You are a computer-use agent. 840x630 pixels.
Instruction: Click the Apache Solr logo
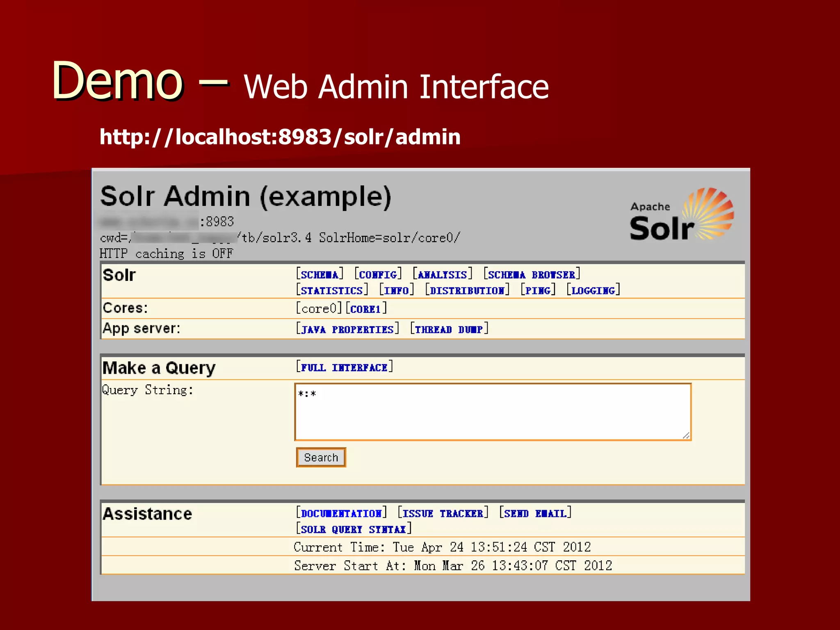(x=682, y=214)
